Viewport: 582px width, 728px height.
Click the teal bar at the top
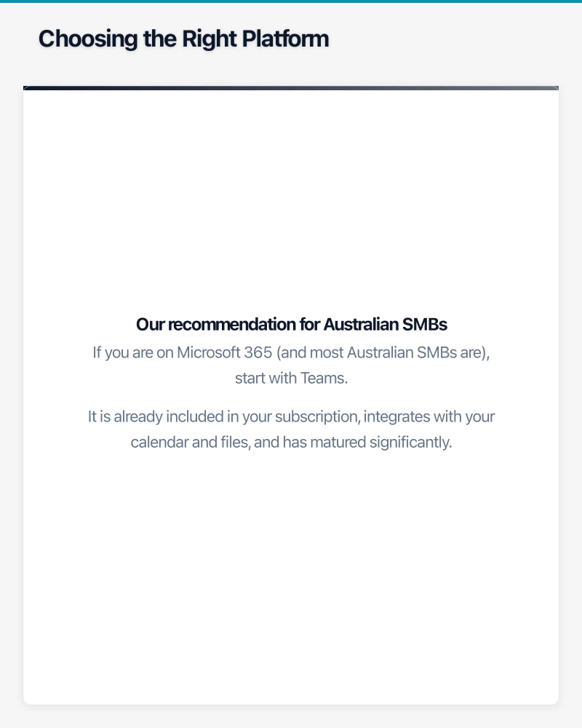tap(291, 1)
